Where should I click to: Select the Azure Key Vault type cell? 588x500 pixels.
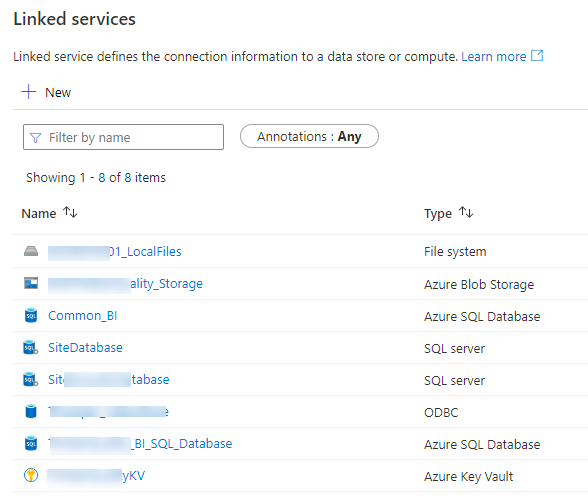[x=469, y=477]
